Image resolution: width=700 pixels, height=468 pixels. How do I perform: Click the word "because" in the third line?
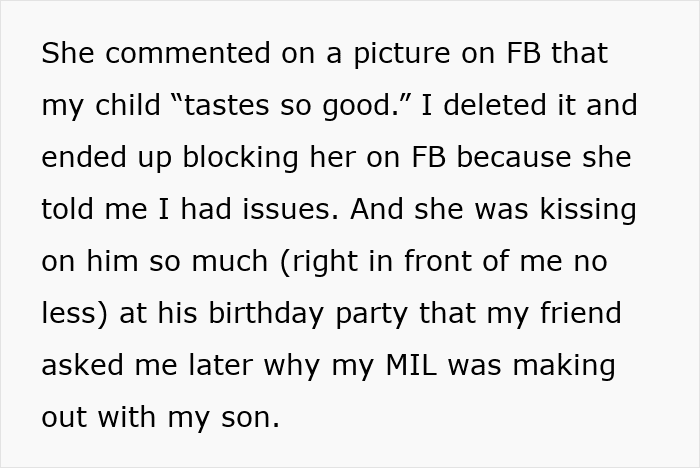[x=513, y=157]
